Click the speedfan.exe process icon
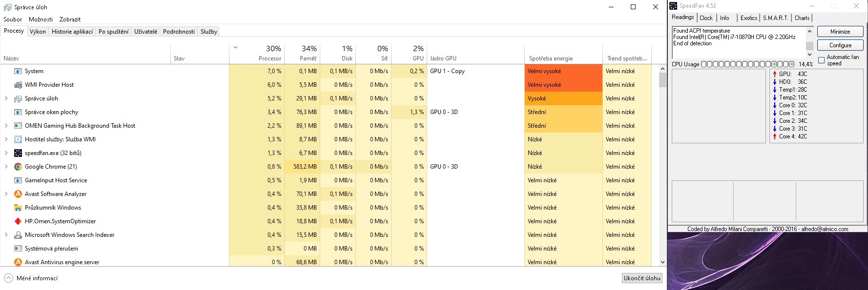 18,153
